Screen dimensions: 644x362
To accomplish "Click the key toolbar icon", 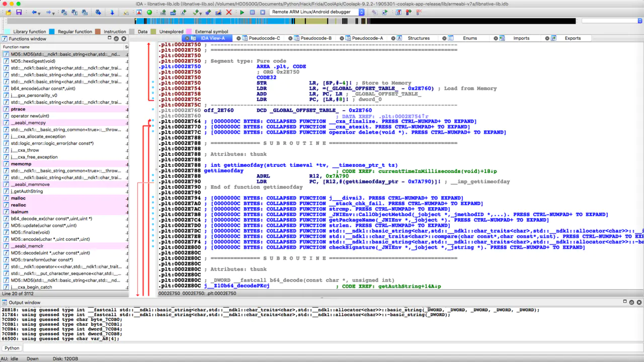I will (126, 12).
